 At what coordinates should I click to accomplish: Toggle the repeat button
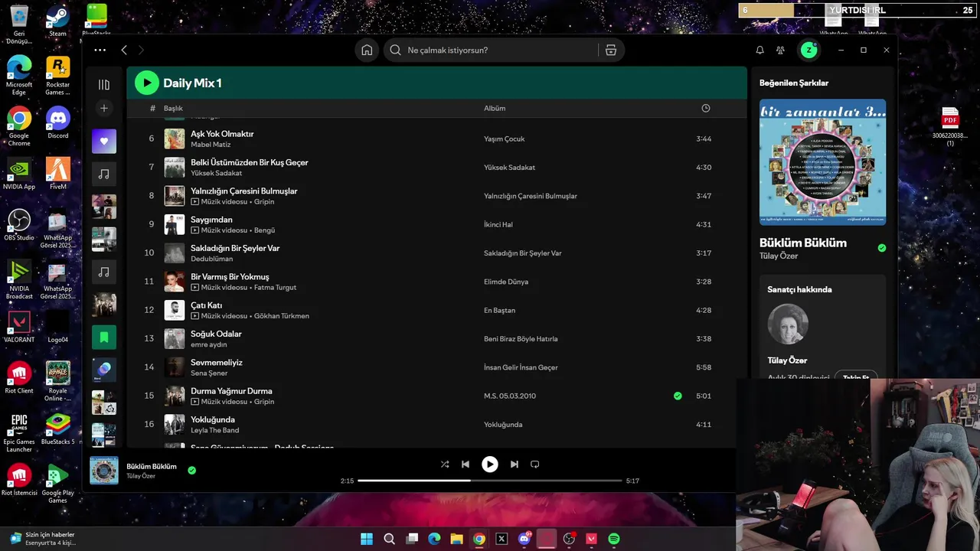[535, 464]
